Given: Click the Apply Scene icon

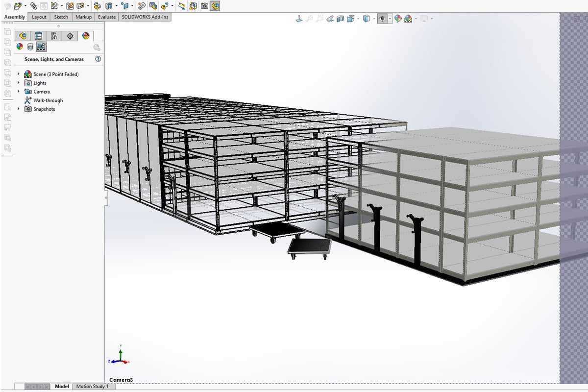Looking at the screenshot, I should (x=408, y=19).
